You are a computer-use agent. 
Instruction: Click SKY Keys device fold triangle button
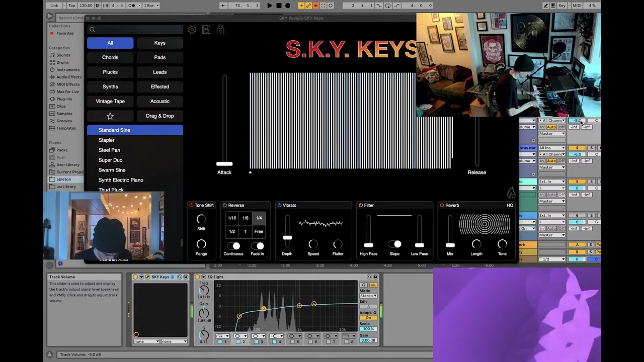pyautogui.click(x=141, y=277)
